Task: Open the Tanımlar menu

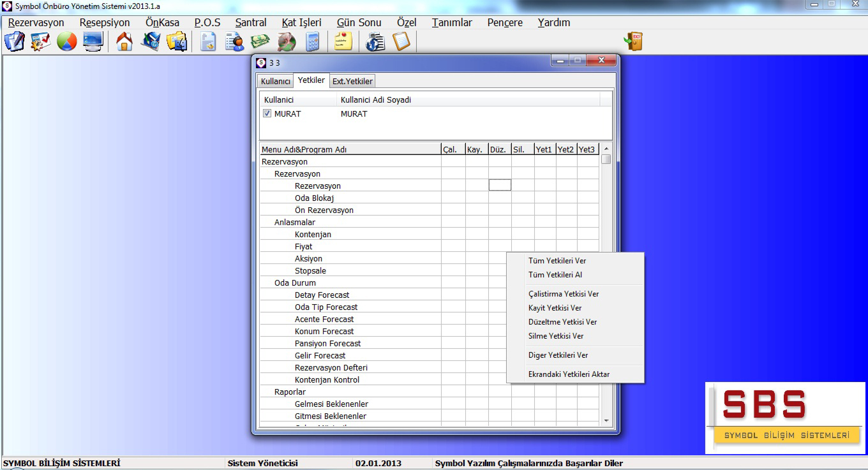Action: [x=452, y=22]
